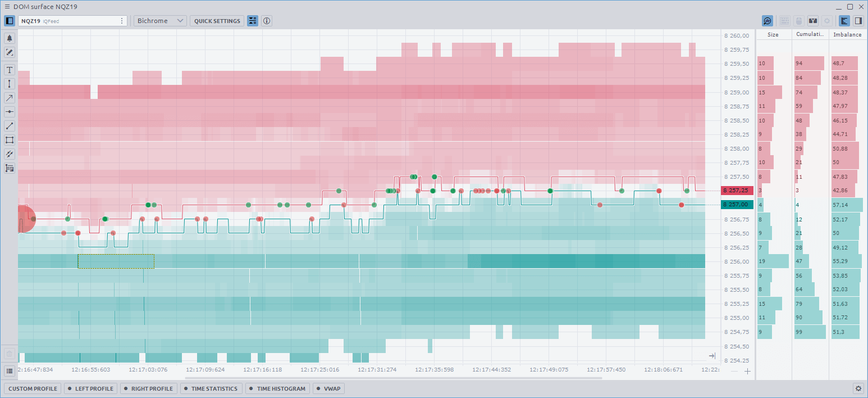
Task: Toggle the VWAP indicator
Action: 328,388
